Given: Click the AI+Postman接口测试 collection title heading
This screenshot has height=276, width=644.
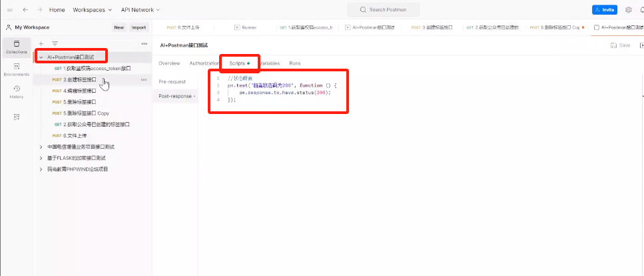Looking at the screenshot, I should (x=184, y=45).
